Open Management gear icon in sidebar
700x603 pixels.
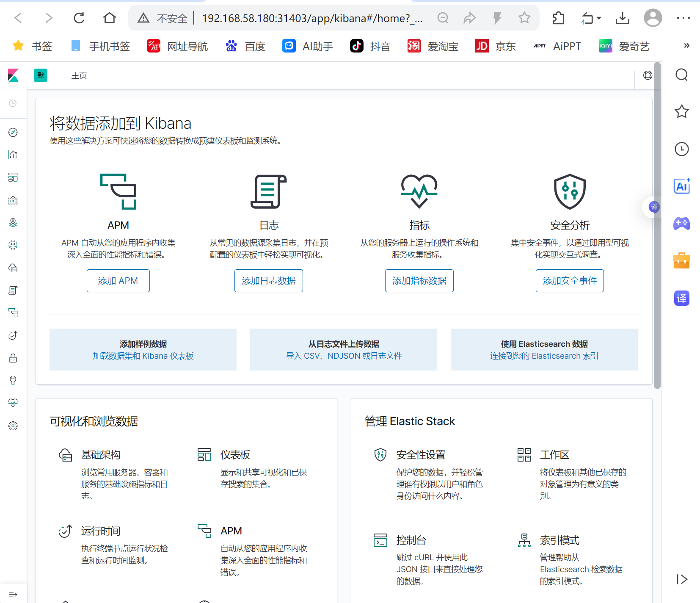pos(13,426)
